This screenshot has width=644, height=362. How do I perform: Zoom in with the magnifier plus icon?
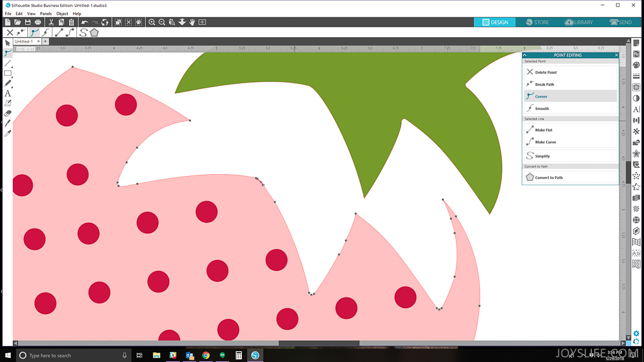pyautogui.click(x=152, y=22)
